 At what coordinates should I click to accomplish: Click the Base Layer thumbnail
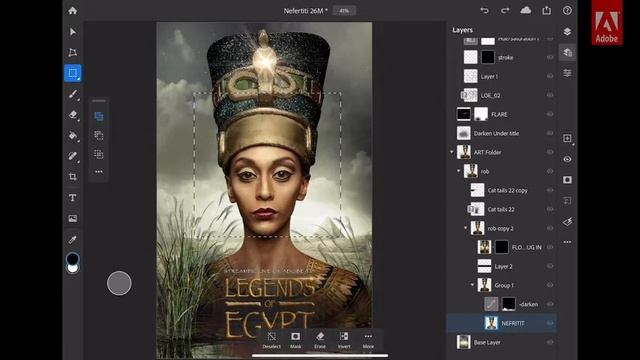(x=464, y=342)
